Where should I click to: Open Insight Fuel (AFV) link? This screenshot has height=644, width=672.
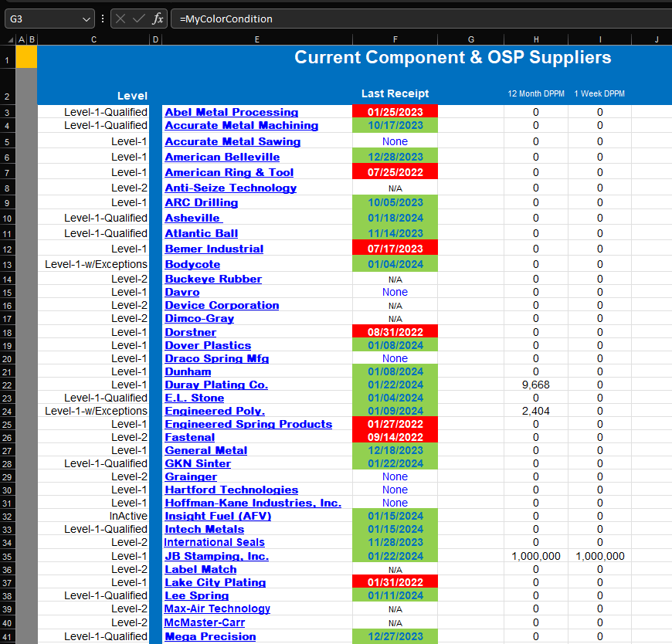pos(218,517)
